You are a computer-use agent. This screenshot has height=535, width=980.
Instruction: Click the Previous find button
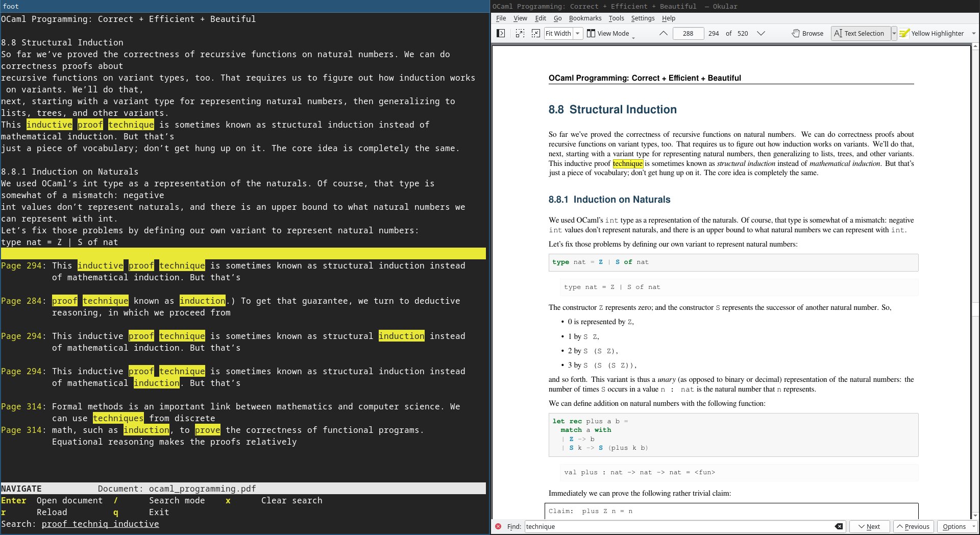tap(913, 526)
